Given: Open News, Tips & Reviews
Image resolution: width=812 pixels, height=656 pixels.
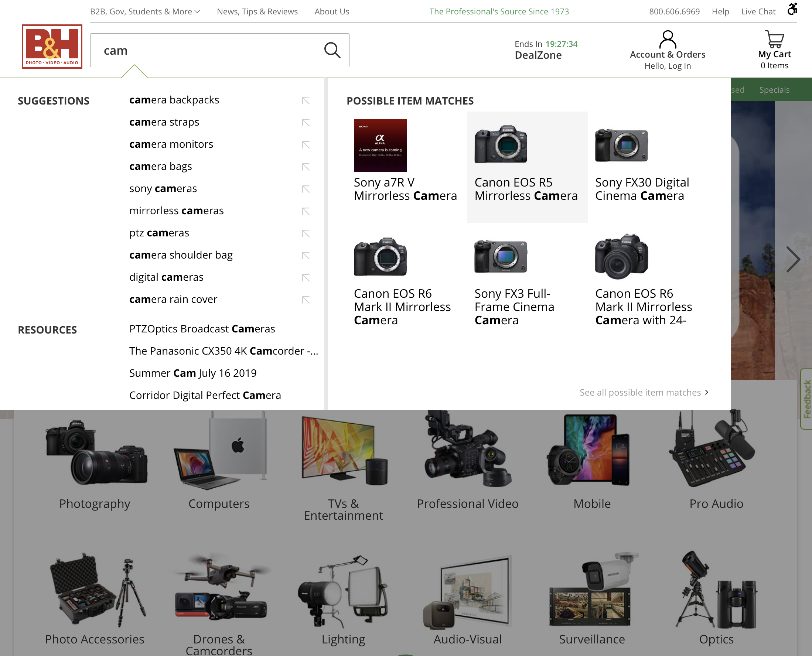Looking at the screenshot, I should [x=257, y=11].
